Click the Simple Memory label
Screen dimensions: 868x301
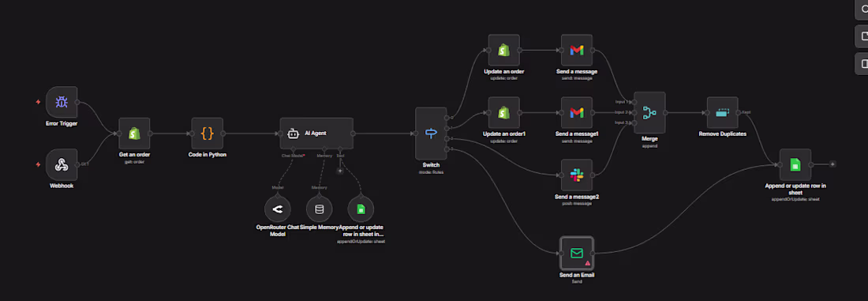click(319, 228)
